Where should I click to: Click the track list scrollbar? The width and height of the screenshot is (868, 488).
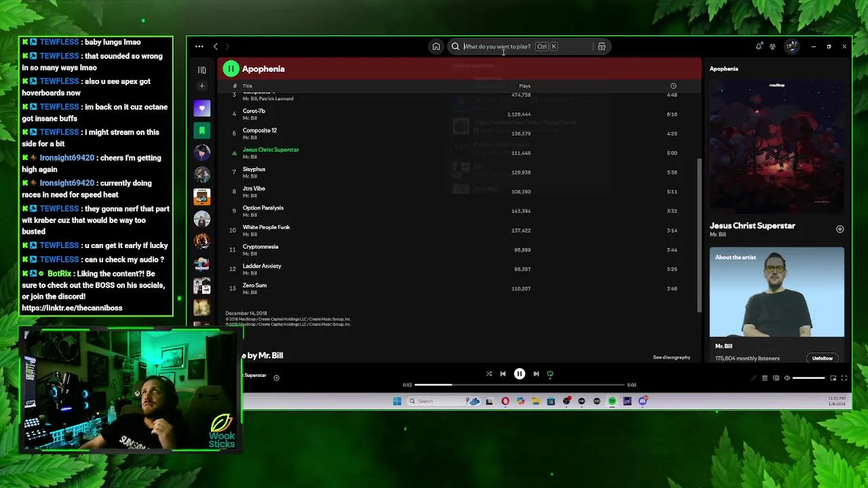tap(698, 234)
